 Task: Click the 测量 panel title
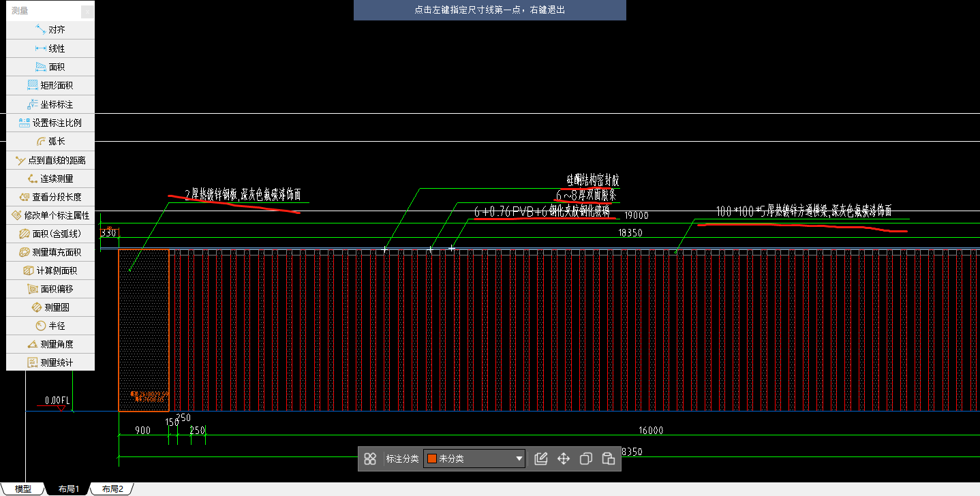(x=20, y=11)
